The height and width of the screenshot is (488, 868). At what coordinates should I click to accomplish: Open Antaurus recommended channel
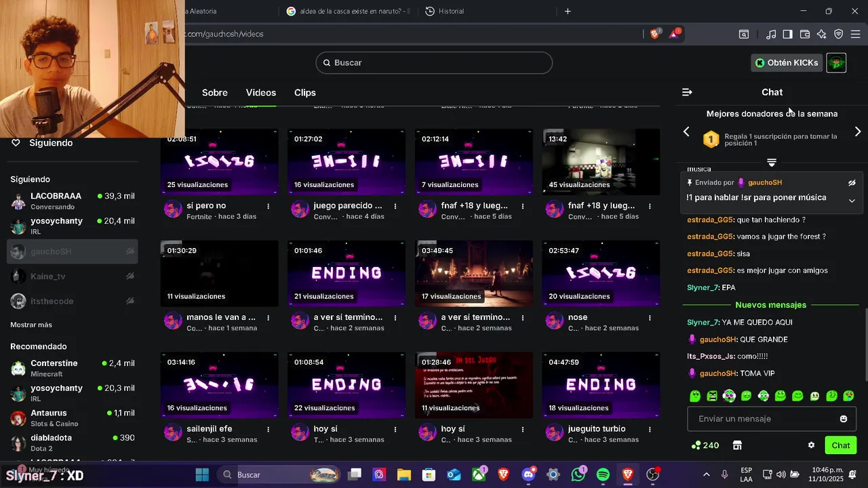(x=73, y=418)
